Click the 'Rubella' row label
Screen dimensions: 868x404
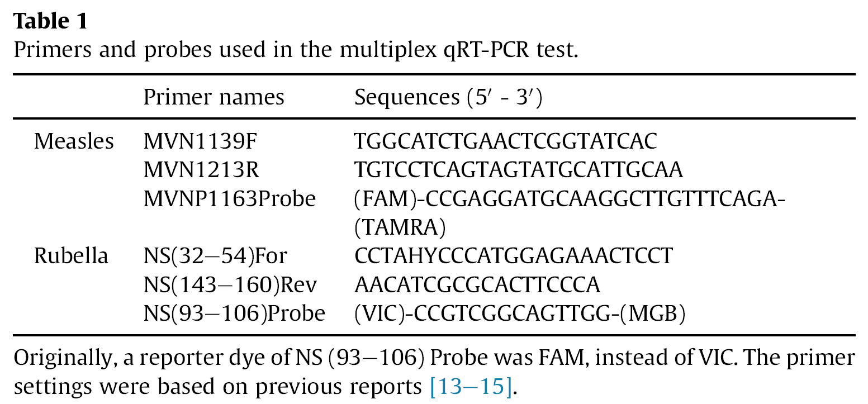pos(71,256)
